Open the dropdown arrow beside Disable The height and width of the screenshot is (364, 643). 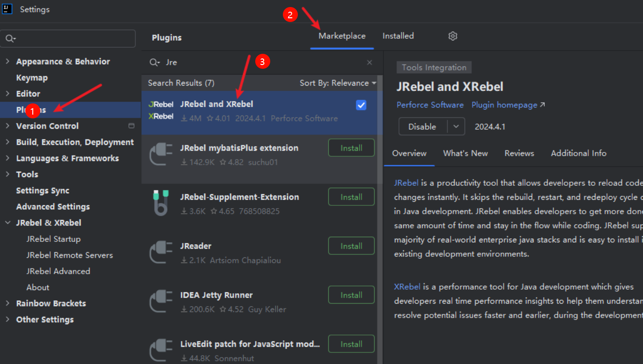coord(456,127)
